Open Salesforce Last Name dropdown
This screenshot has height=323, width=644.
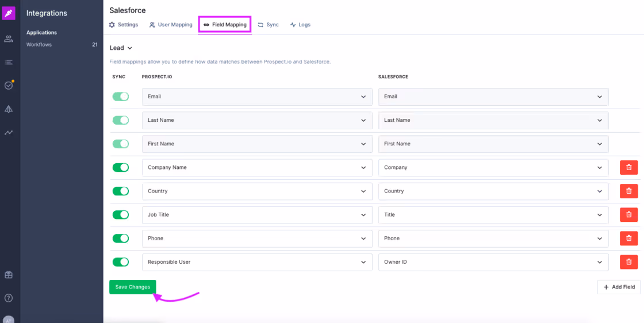point(493,120)
